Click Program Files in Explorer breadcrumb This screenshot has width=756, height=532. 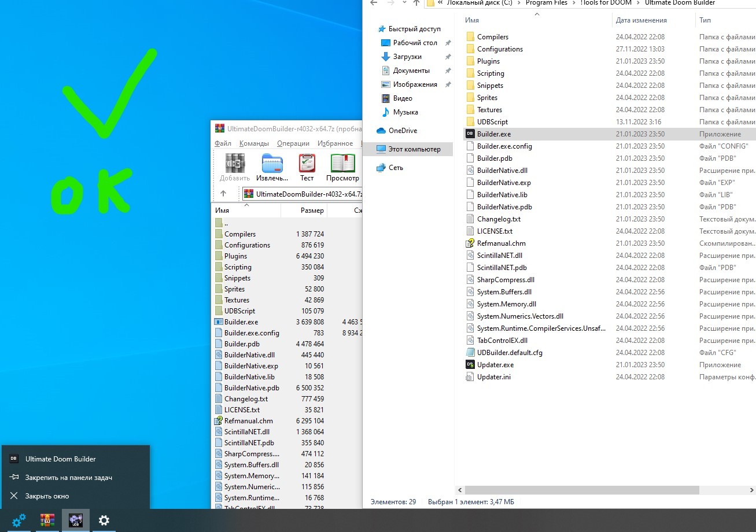click(547, 3)
